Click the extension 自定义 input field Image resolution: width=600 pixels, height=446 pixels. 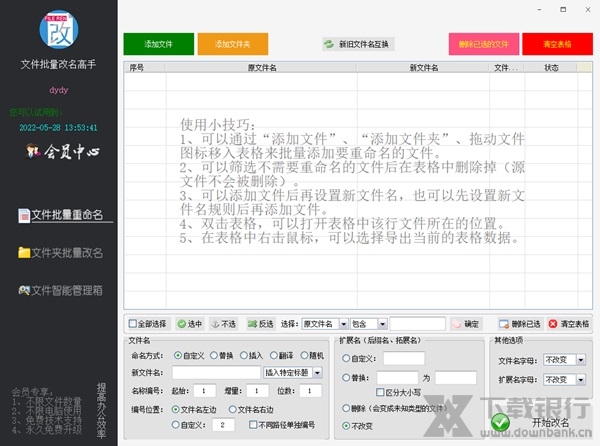tap(404, 358)
